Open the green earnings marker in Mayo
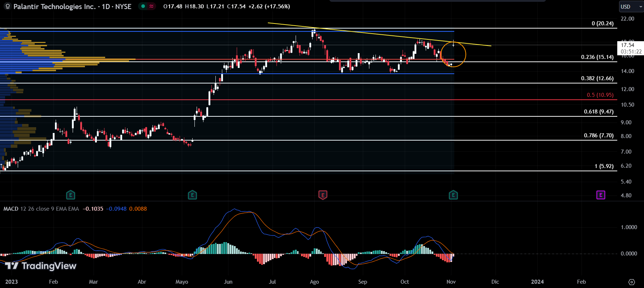Image resolution: width=644 pixels, height=288 pixels. [x=192, y=195]
